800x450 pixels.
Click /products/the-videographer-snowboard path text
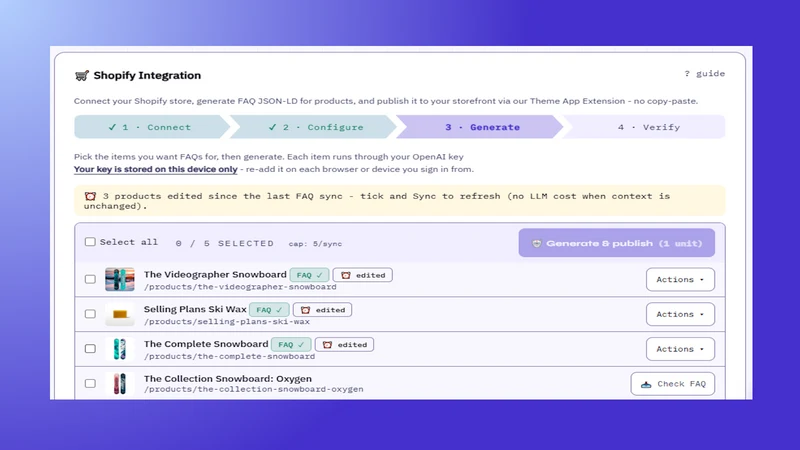240,287
